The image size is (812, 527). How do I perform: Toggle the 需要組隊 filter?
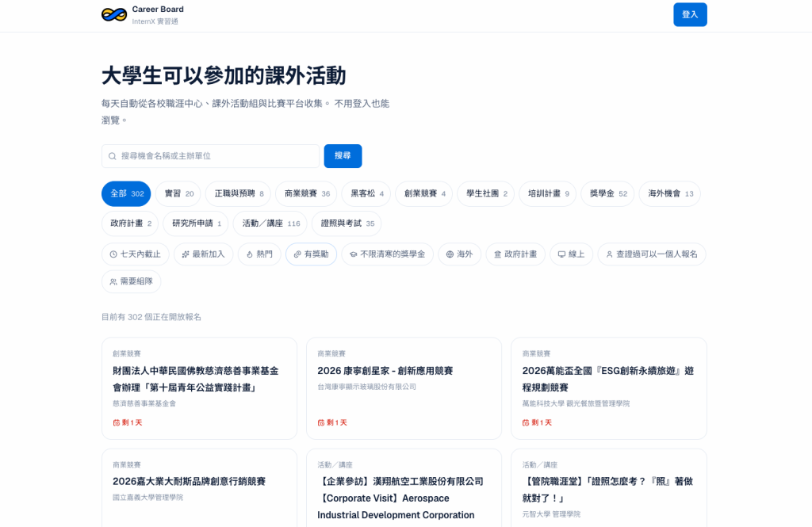[132, 281]
